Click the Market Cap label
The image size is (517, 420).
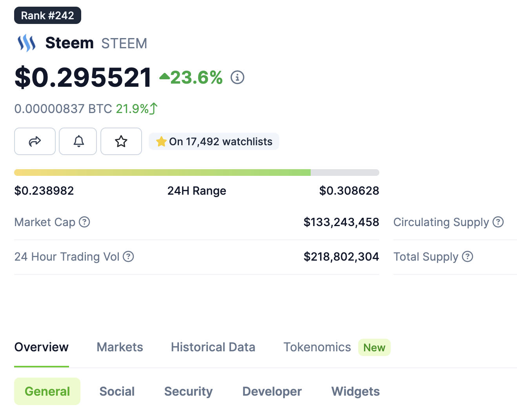click(x=45, y=222)
